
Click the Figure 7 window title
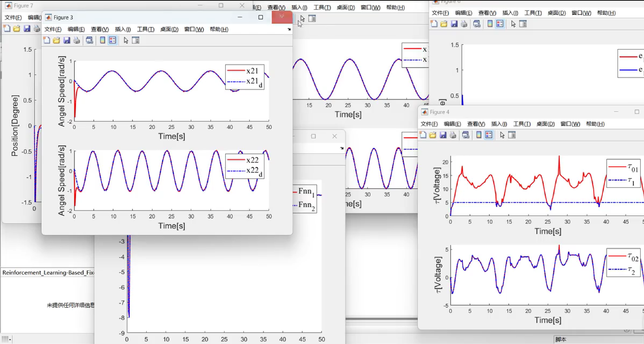point(23,5)
